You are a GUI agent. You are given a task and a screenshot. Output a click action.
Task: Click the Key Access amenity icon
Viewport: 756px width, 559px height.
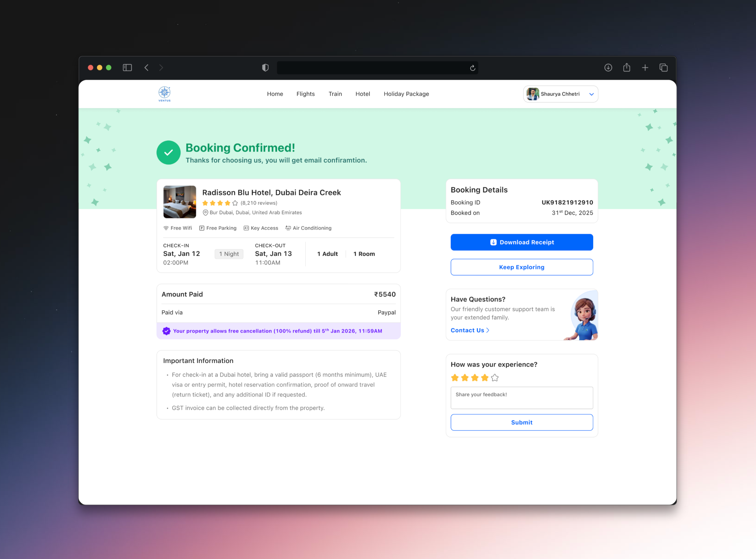pos(246,228)
